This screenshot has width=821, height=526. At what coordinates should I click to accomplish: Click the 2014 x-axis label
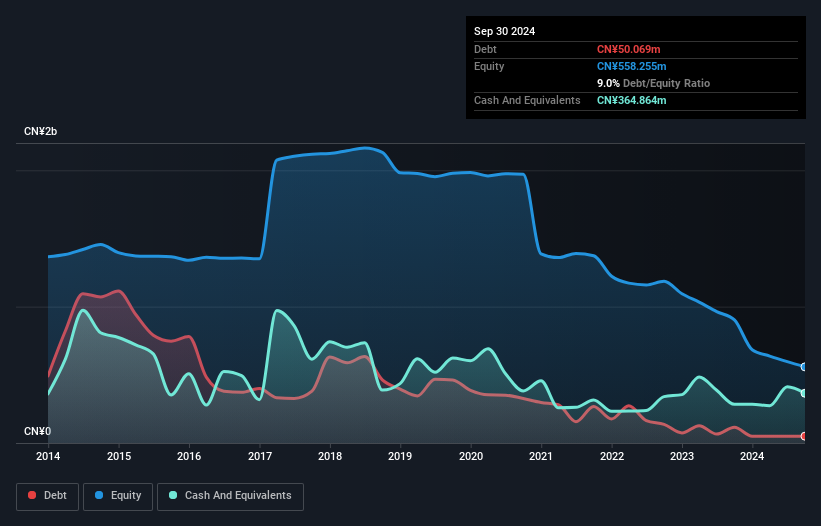pos(48,456)
